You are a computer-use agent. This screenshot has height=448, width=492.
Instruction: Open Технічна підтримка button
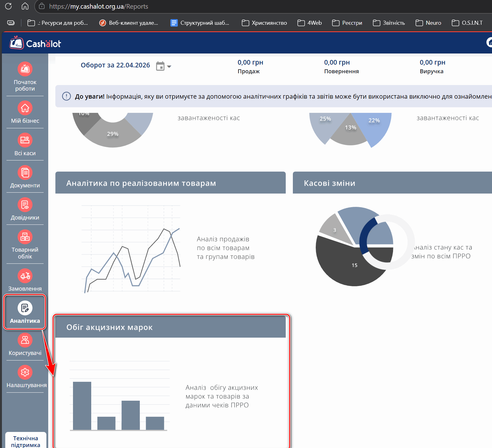tap(26, 441)
